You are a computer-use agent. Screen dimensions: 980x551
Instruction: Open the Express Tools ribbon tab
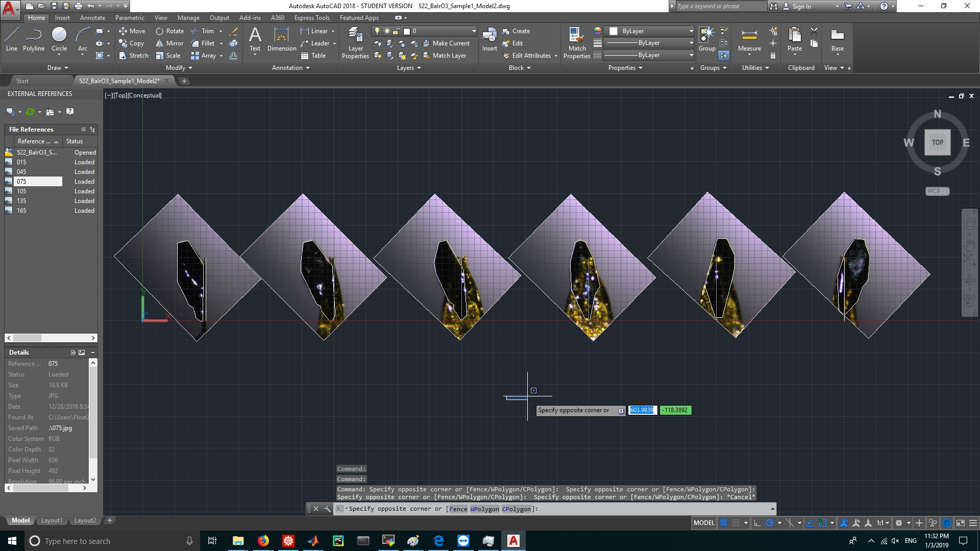coord(312,18)
